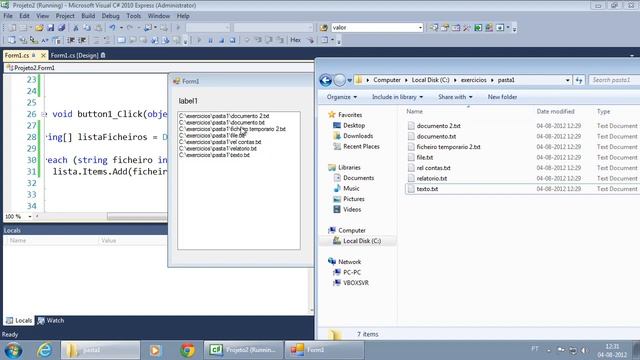
Task: Click exercicios in Explorer breadcrumb
Action: point(473,80)
